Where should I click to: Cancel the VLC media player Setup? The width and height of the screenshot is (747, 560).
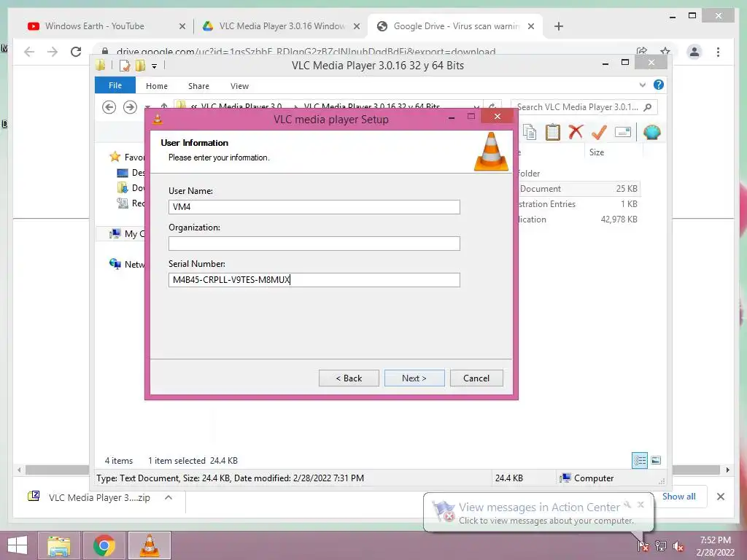click(x=476, y=378)
